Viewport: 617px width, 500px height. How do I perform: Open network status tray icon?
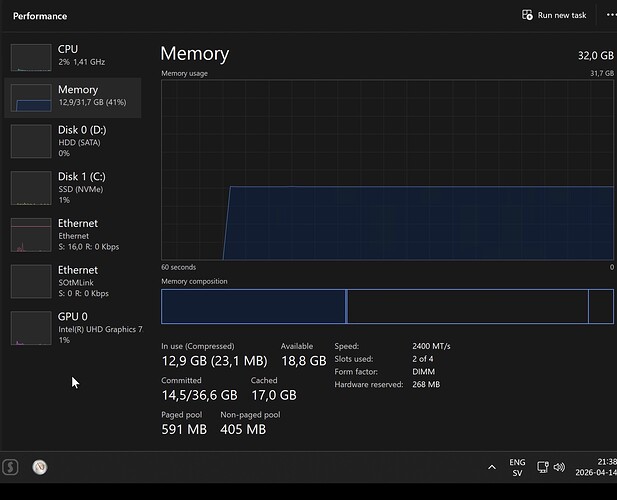tap(543, 467)
